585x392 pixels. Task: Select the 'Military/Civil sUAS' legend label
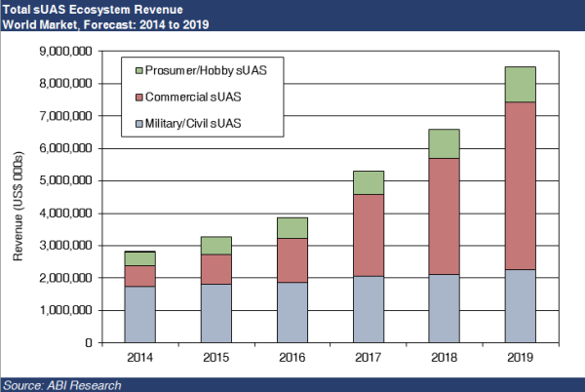click(x=193, y=124)
